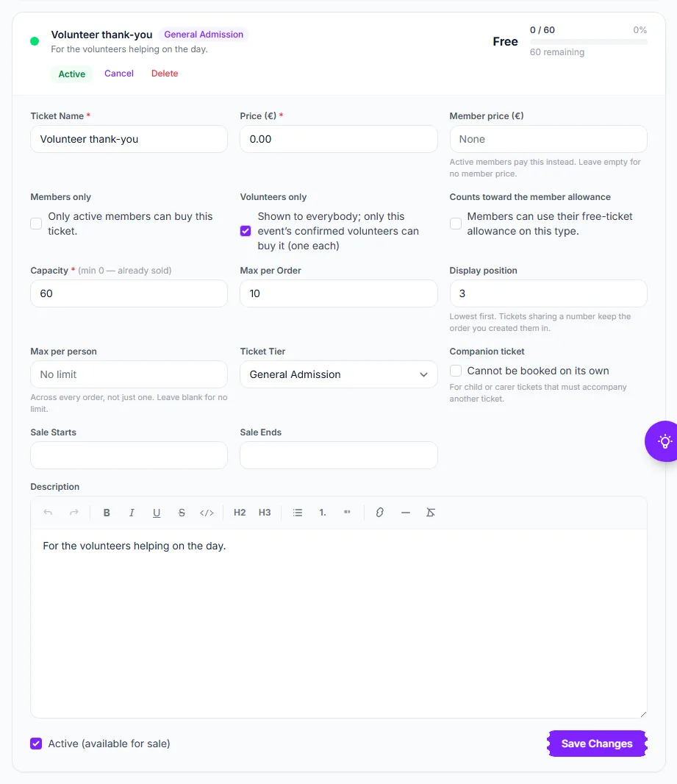
Task: Underline the selected description text
Action: tap(157, 513)
